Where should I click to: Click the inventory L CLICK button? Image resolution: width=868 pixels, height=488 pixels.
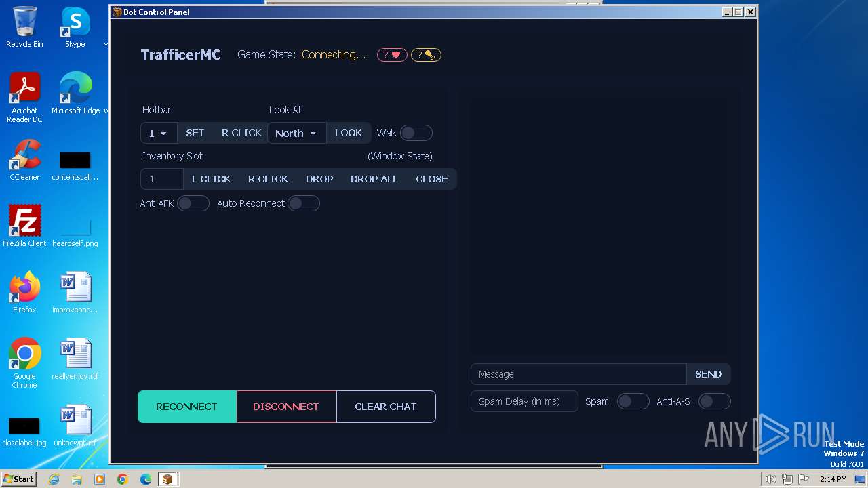211,179
